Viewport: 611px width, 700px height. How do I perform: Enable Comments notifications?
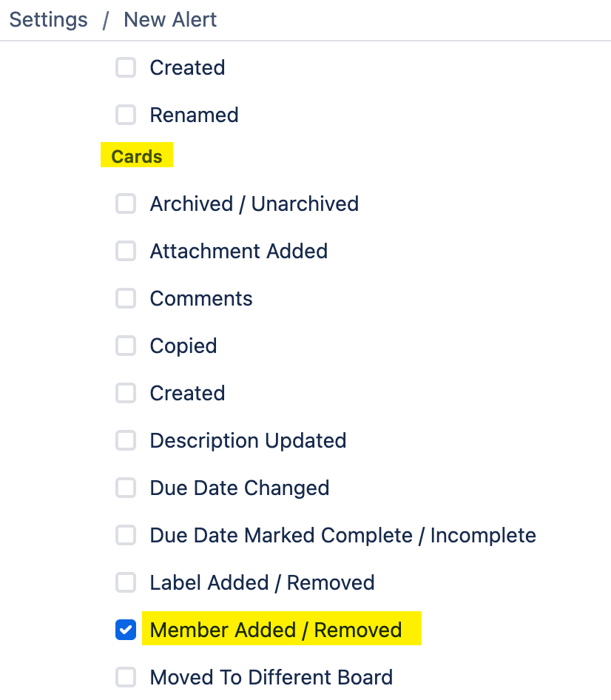tap(126, 298)
